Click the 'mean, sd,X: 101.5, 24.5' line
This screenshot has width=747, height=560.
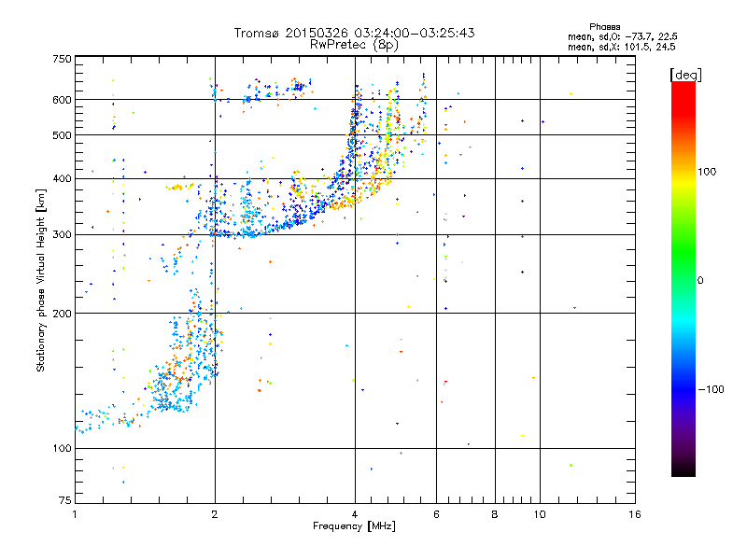pos(621,47)
